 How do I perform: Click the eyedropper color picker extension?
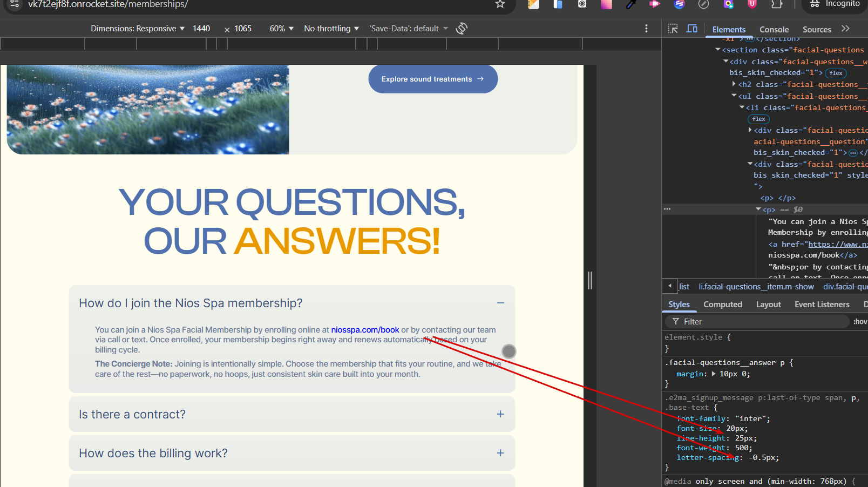point(631,4)
